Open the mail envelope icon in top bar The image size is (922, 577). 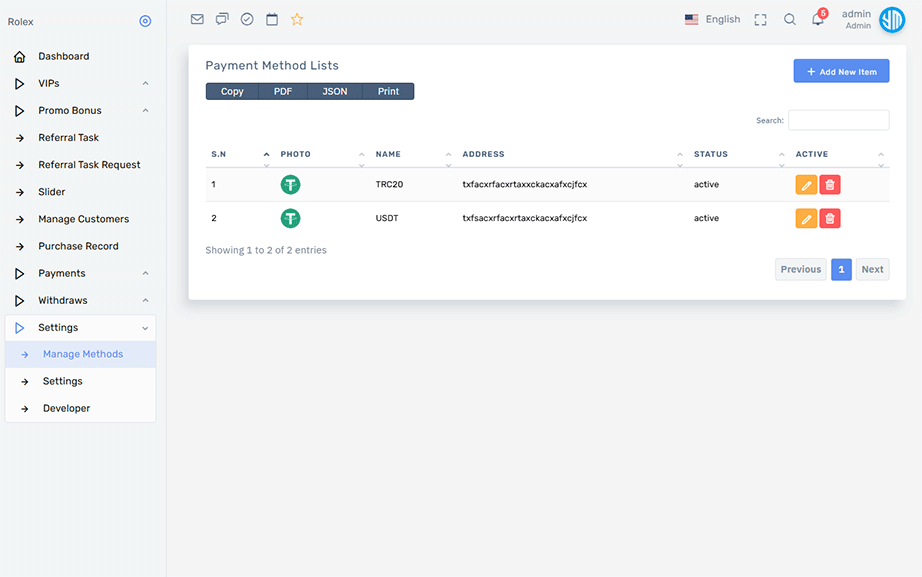pyautogui.click(x=197, y=19)
